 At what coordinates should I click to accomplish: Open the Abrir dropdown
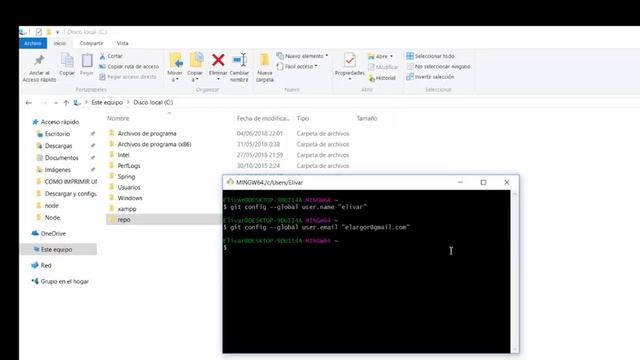pyautogui.click(x=380, y=56)
